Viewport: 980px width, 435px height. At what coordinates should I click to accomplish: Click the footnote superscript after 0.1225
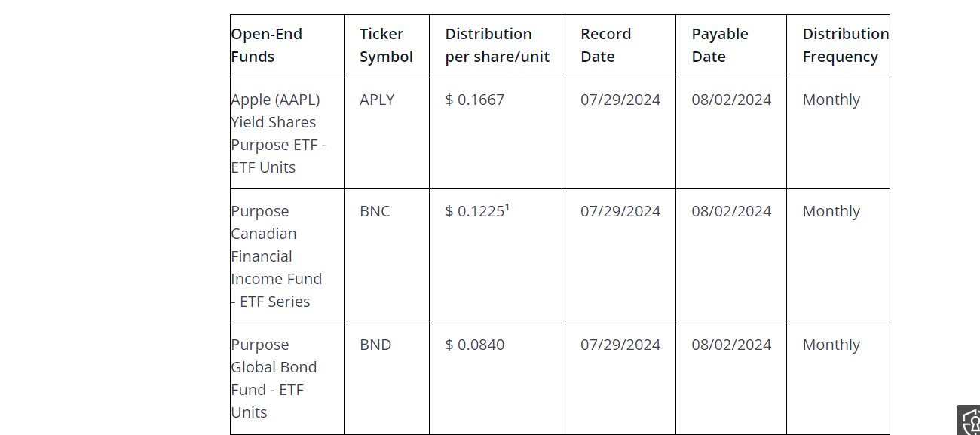point(507,207)
